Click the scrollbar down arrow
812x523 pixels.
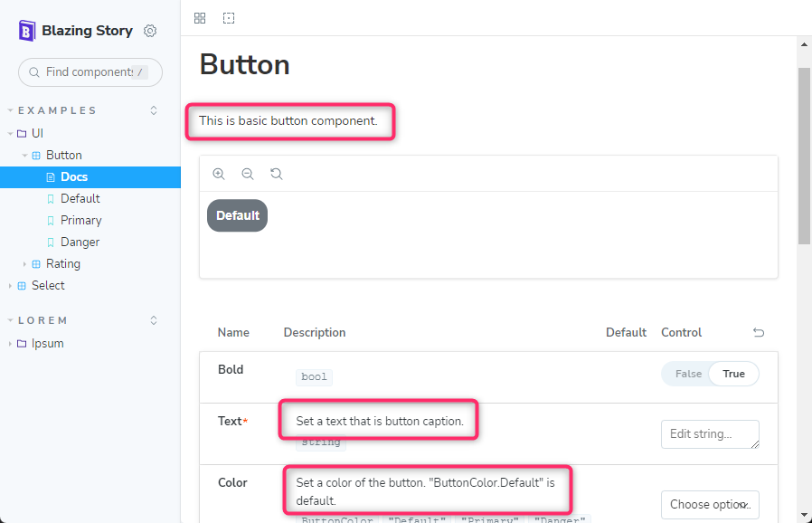(804, 515)
